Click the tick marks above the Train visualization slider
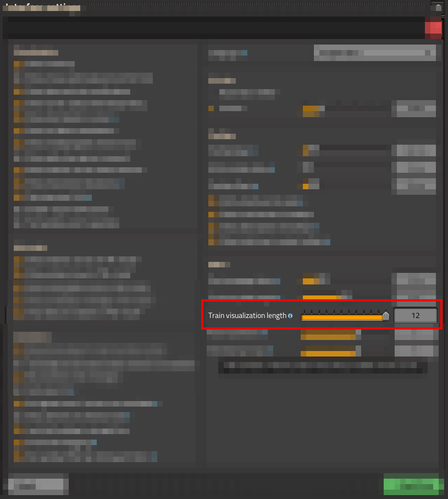Screen dimensions: 448x499 click(342, 311)
